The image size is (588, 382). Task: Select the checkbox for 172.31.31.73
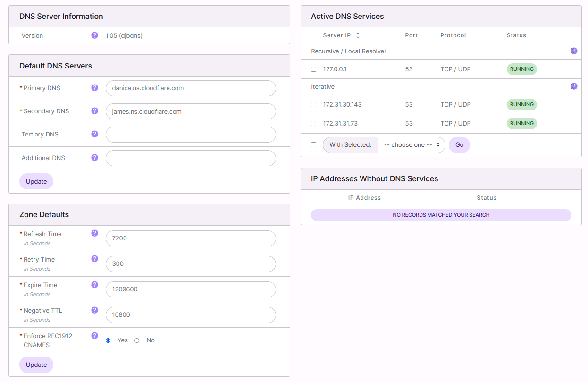313,123
